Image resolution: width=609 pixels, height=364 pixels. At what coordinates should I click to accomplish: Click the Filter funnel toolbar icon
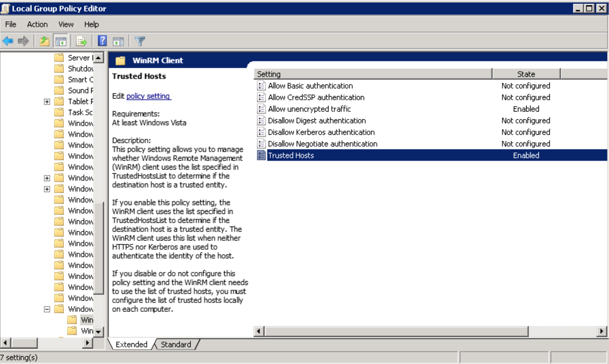click(140, 41)
